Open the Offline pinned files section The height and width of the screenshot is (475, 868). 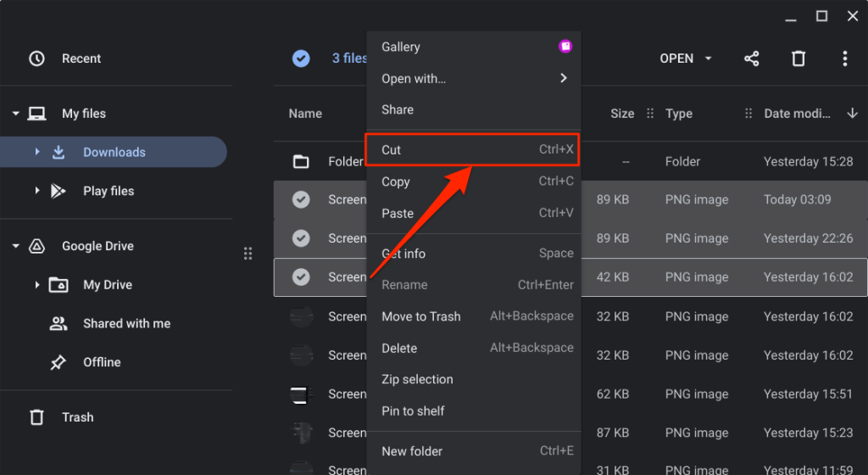click(x=102, y=362)
